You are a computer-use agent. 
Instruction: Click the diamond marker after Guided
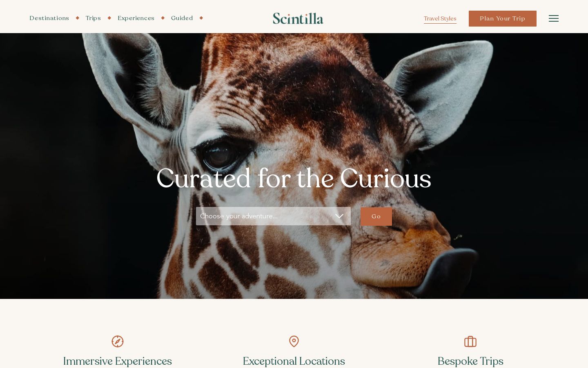point(201,18)
